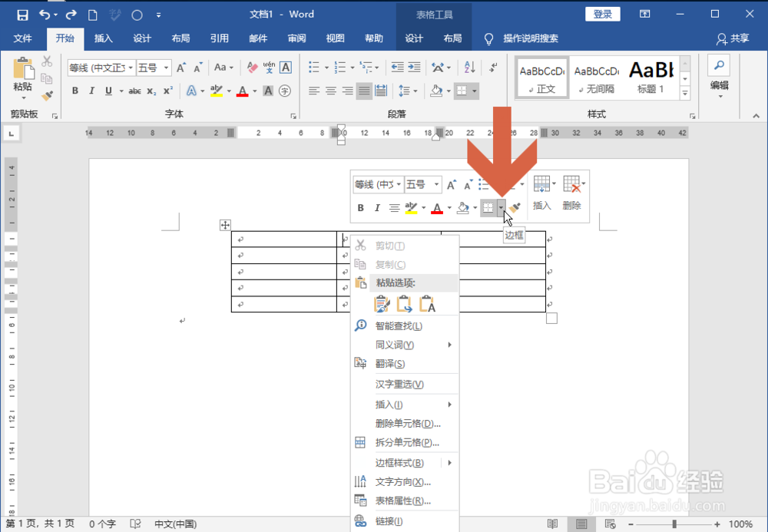Click the Align Left icon in ribbon

[314, 91]
